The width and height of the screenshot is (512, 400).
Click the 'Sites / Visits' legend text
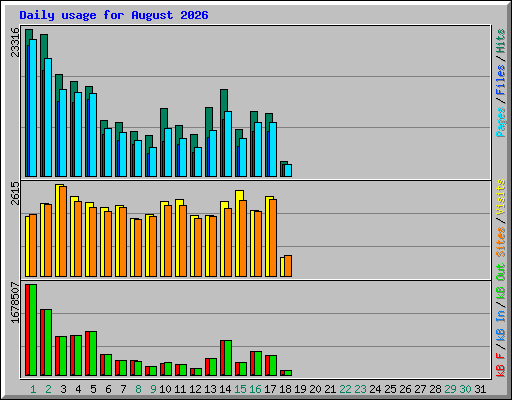coord(500,218)
